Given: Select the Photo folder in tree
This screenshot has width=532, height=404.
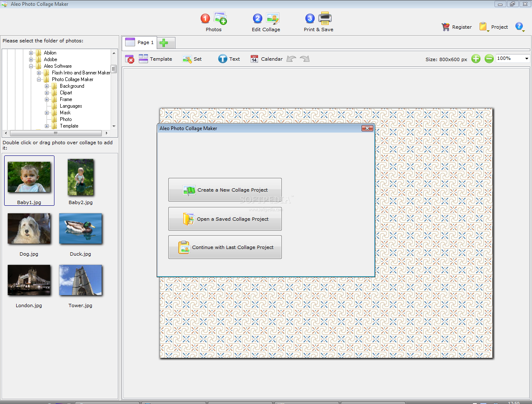Looking at the screenshot, I should [66, 119].
